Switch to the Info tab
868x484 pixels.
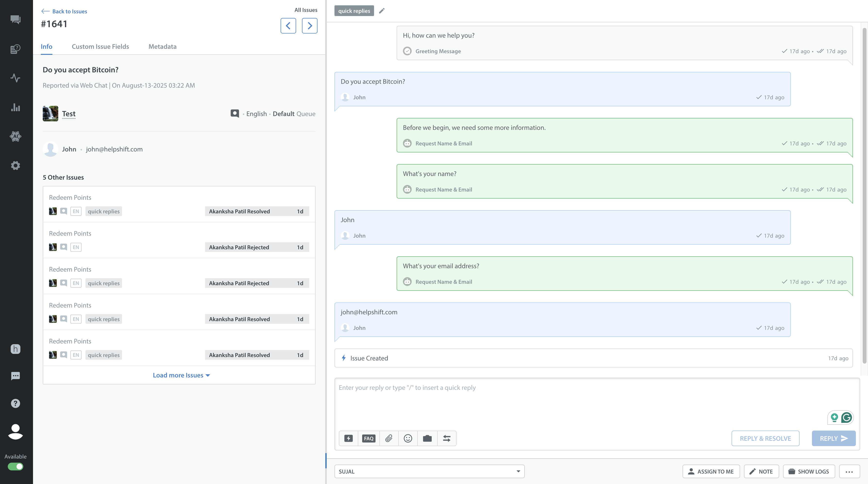47,47
